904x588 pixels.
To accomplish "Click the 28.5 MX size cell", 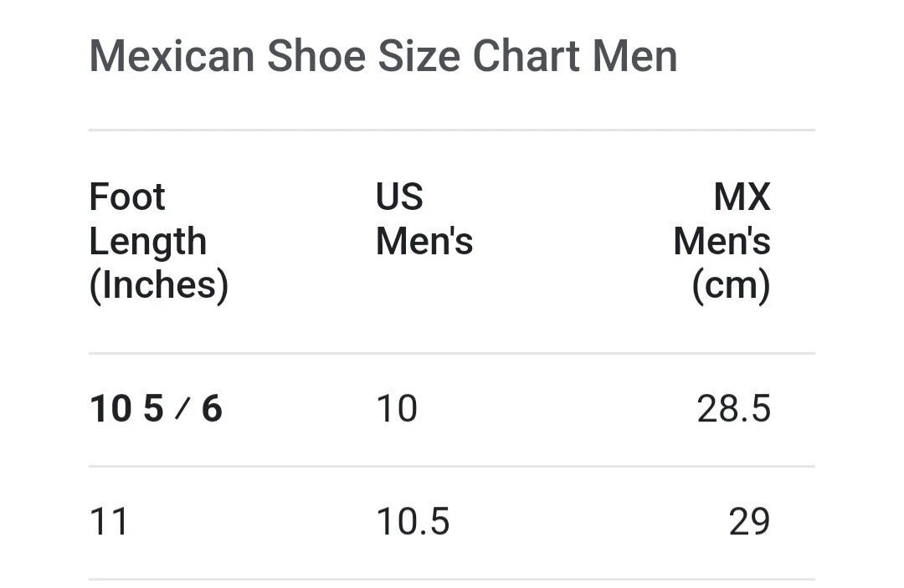I will point(733,409).
